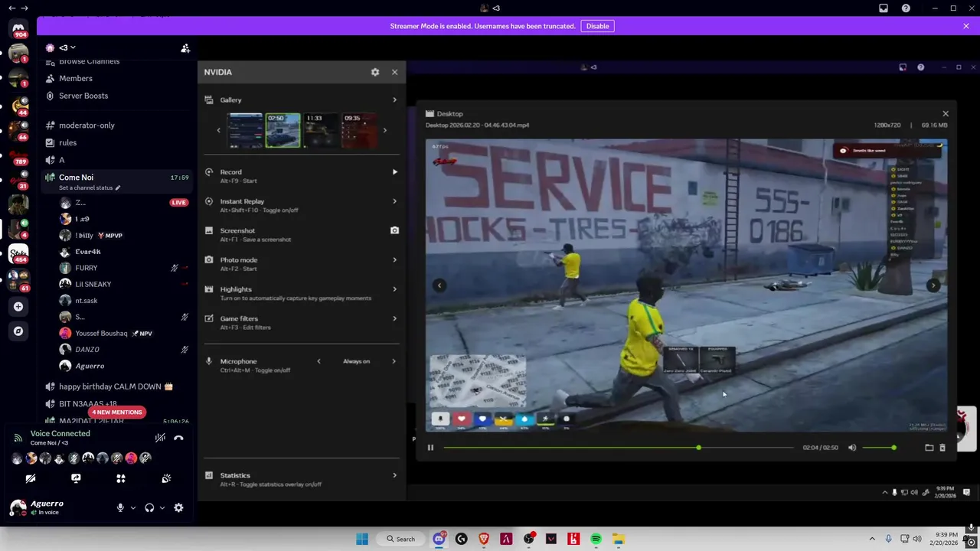This screenshot has height=551, width=980.
Task: Open NVIDIA overlay settings gear
Action: coord(375,72)
